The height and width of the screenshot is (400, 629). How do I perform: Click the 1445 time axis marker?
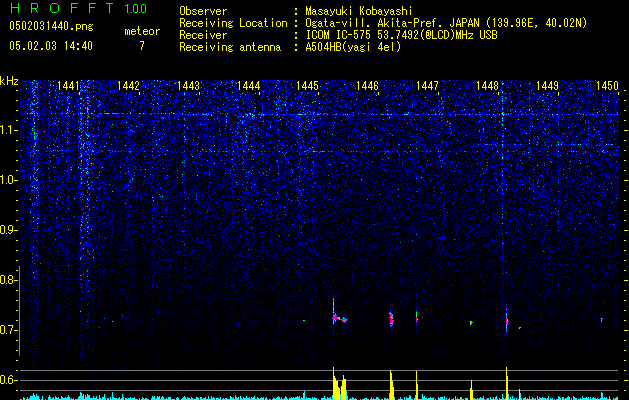click(x=307, y=86)
